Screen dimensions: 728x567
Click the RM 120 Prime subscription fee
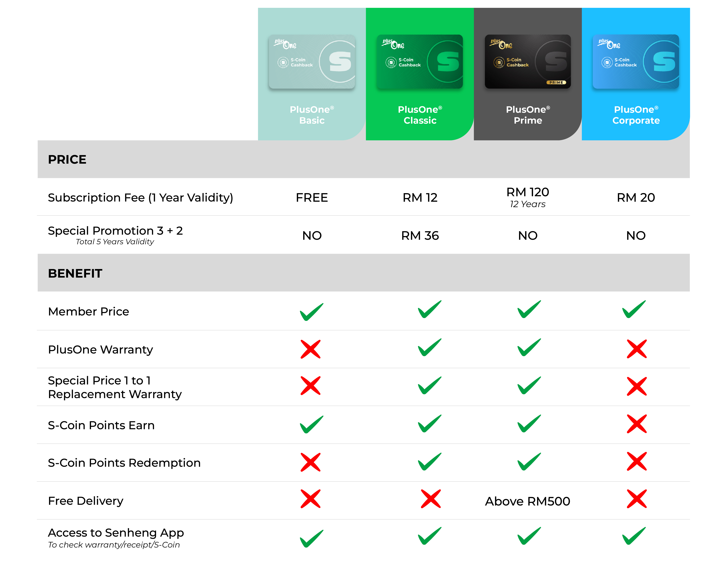pyautogui.click(x=528, y=192)
